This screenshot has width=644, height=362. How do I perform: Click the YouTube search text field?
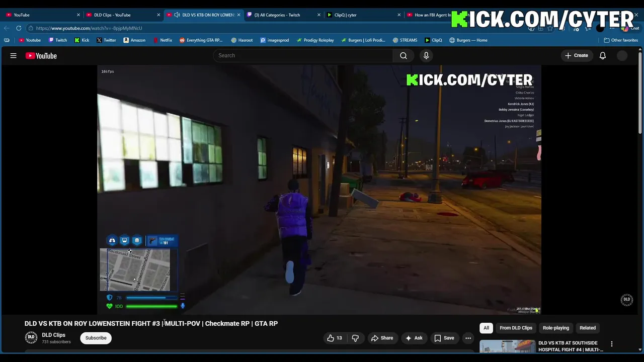(303, 55)
